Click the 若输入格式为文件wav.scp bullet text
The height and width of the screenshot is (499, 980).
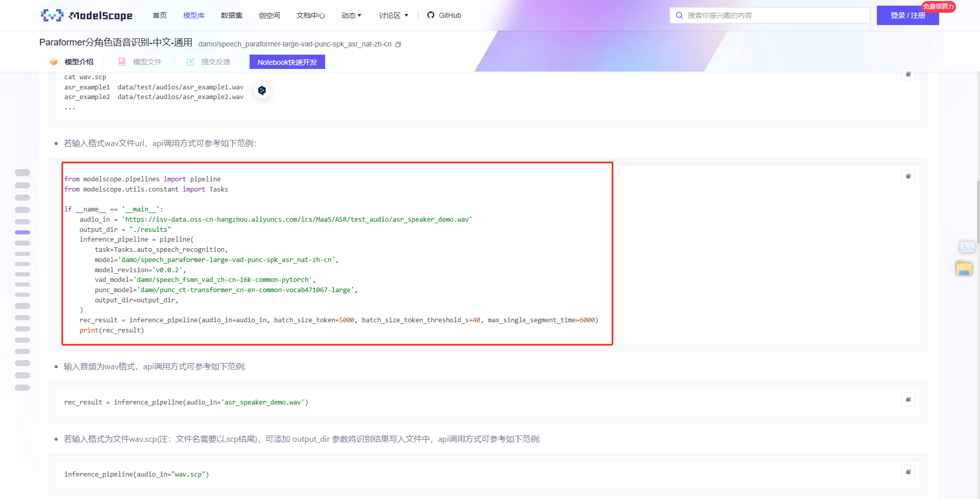pos(302,439)
